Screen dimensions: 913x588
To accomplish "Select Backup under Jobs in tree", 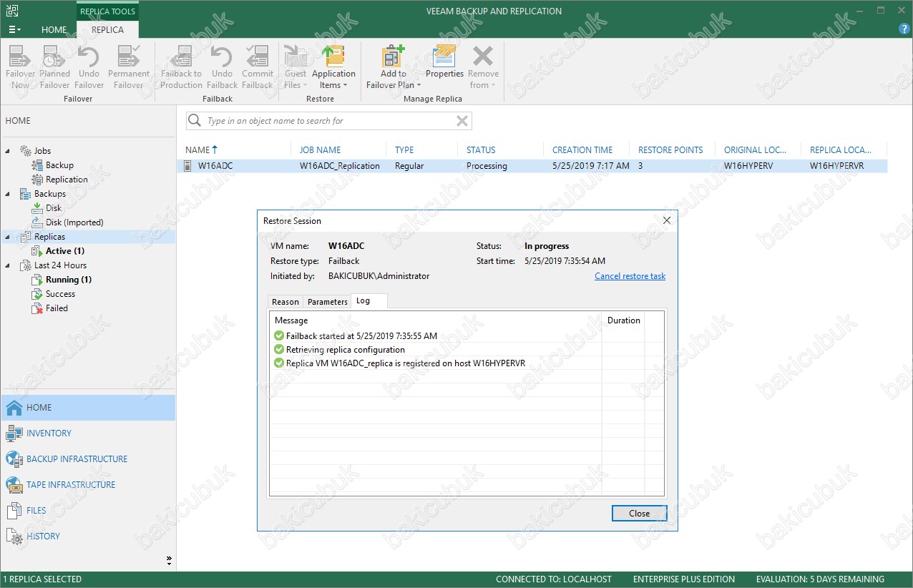I will click(x=59, y=165).
